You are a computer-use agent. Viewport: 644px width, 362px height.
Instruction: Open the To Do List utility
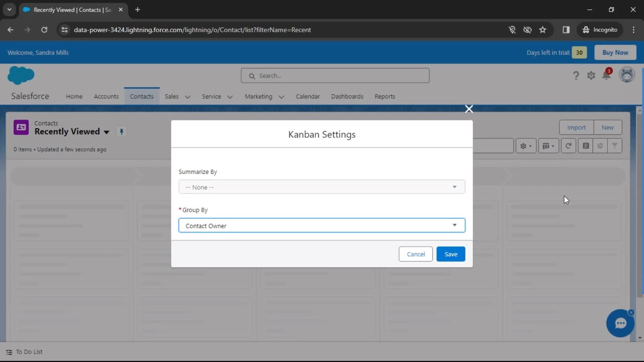24,352
